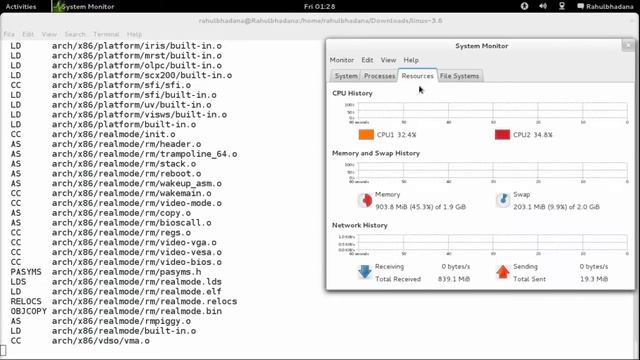The width and height of the screenshot is (640, 360).
Task: Click memory value 903.8 MiB (45.3%) of 1.9 GiB
Action: point(420,207)
